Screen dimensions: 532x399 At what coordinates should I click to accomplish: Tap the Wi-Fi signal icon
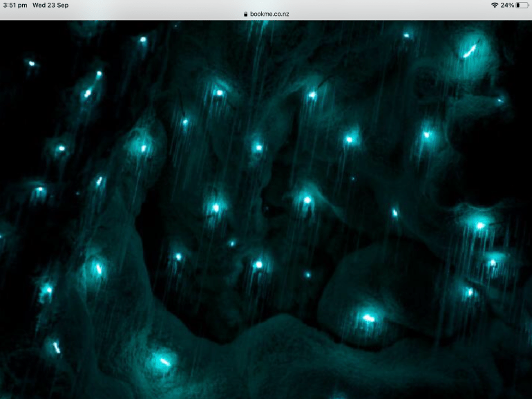[494, 5]
